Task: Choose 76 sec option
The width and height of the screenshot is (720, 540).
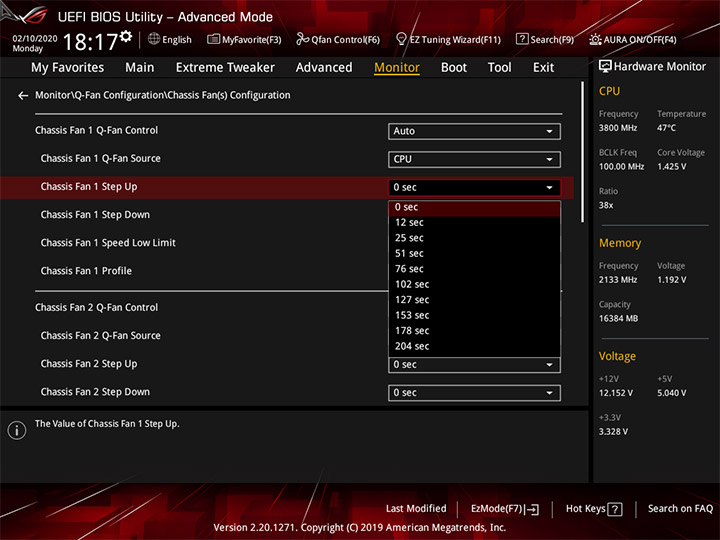Action: point(474,269)
